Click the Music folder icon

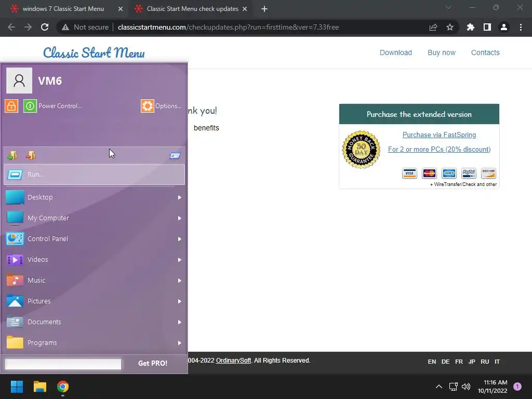pyautogui.click(x=15, y=280)
